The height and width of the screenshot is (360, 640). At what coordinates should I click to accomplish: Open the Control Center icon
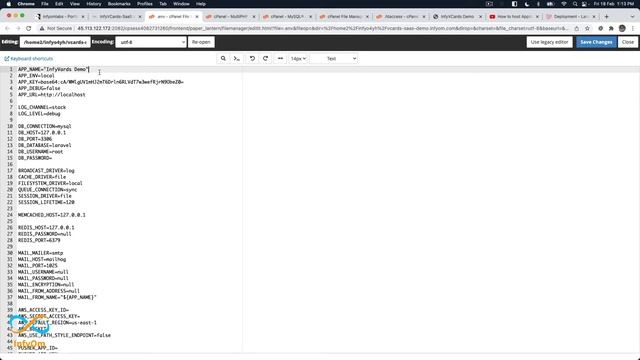click(x=584, y=4)
